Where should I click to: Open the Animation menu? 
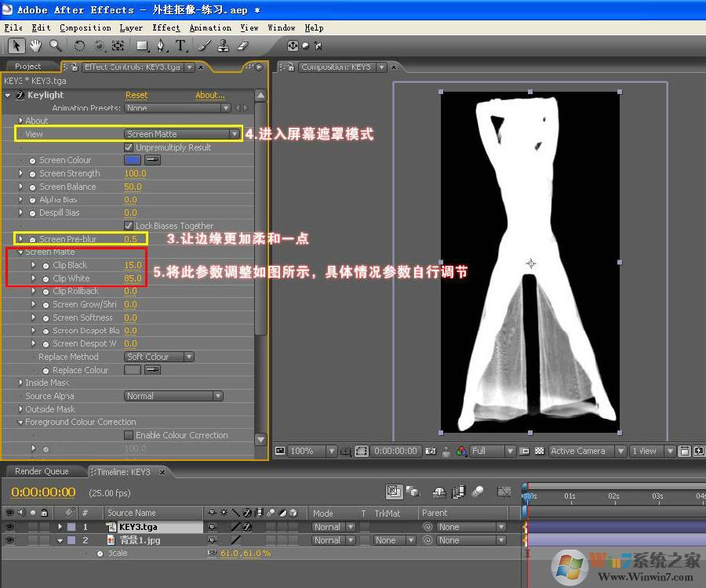point(210,27)
